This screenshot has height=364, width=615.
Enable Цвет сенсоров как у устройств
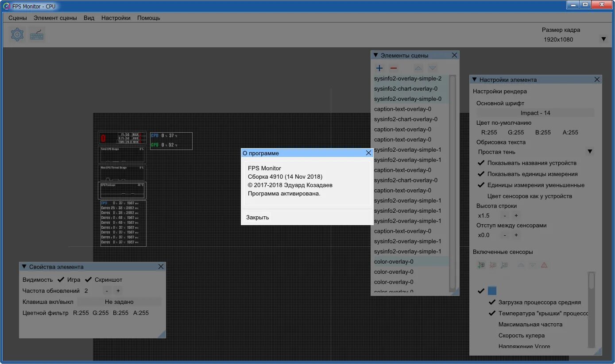click(481, 196)
